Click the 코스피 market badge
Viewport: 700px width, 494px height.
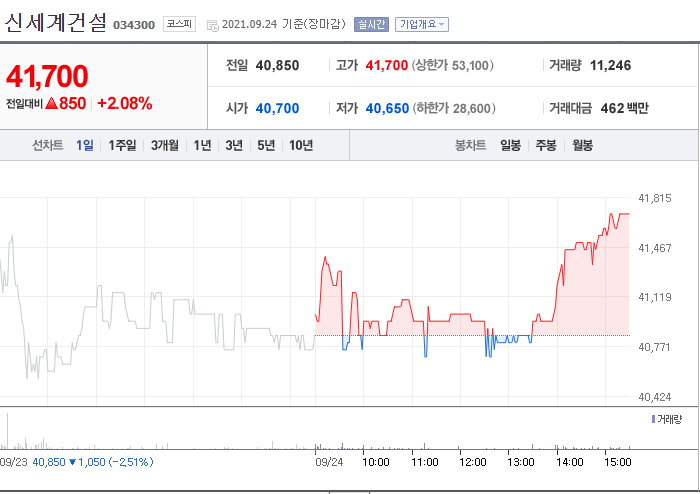tap(179, 24)
